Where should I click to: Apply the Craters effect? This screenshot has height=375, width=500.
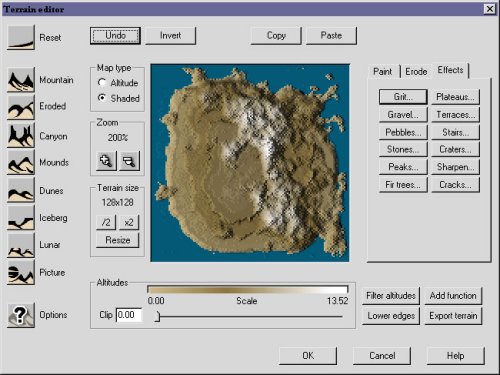[455, 149]
